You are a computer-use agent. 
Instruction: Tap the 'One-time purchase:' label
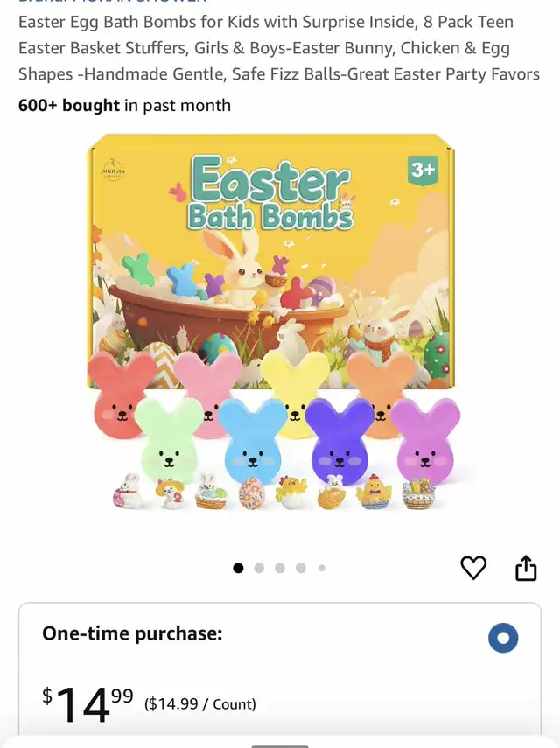pyautogui.click(x=132, y=633)
